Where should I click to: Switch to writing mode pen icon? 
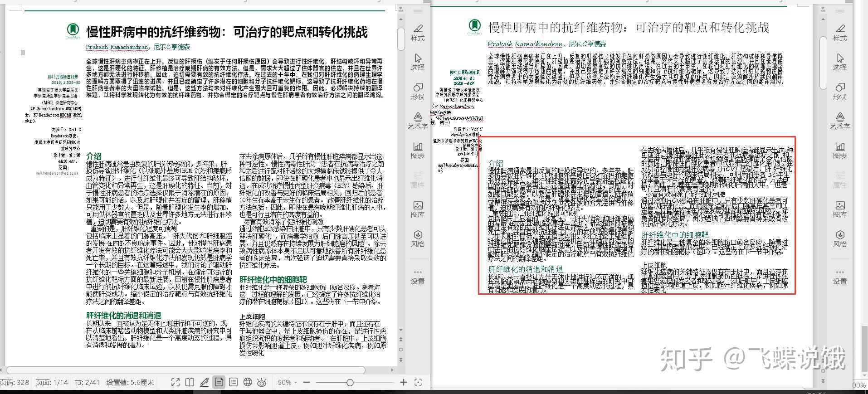point(205,383)
